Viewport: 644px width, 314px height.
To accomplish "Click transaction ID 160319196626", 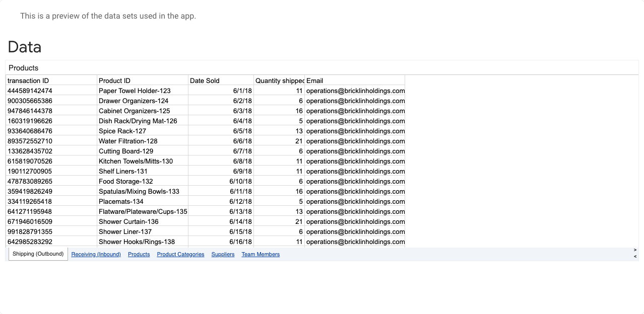I will pos(51,121).
